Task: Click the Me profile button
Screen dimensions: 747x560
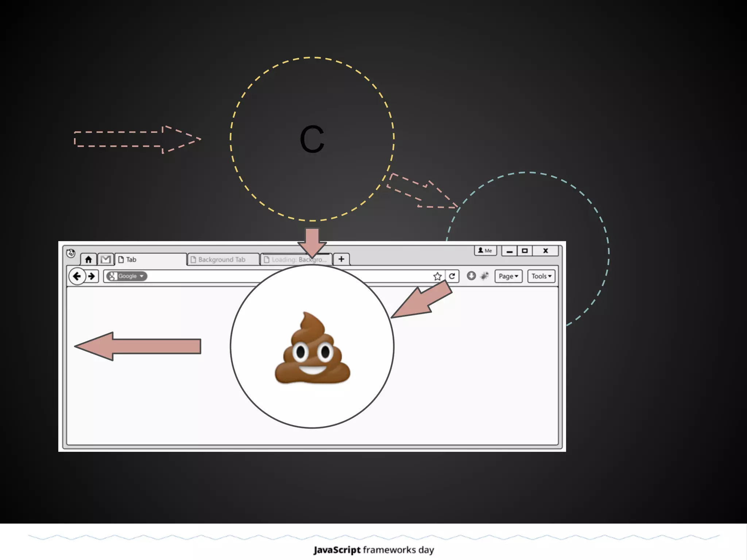Action: coord(485,250)
